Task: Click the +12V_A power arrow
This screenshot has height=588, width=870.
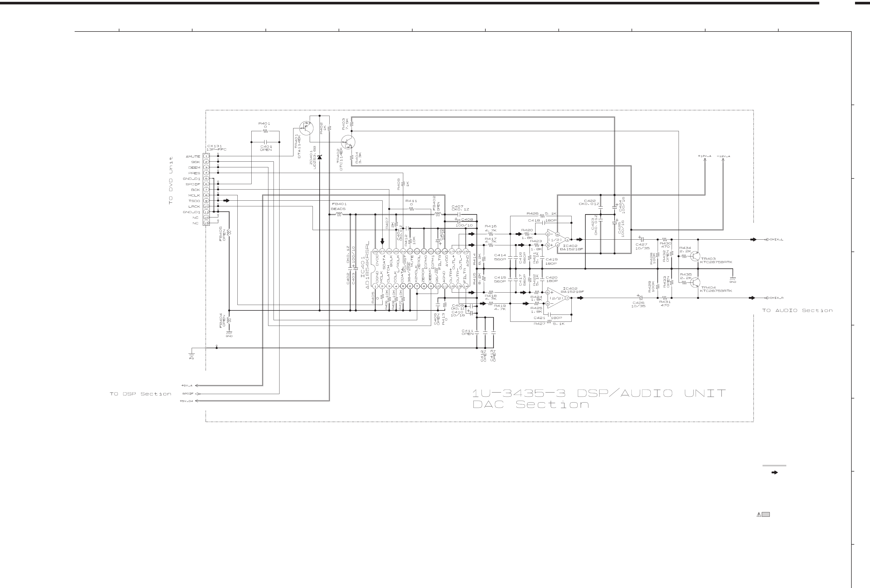Action: click(x=705, y=159)
